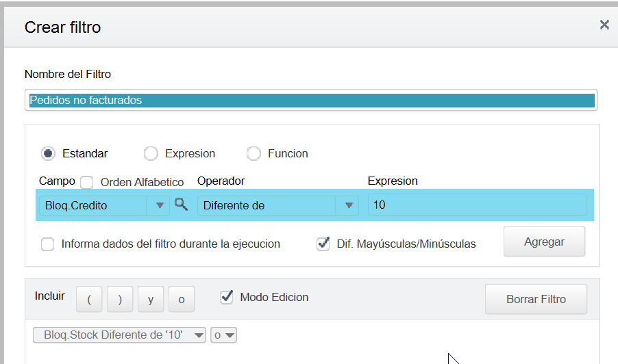The image size is (618, 364).
Task: Expand the Bloq.Stock Diferente de '10' dropdown
Action: tap(119, 335)
